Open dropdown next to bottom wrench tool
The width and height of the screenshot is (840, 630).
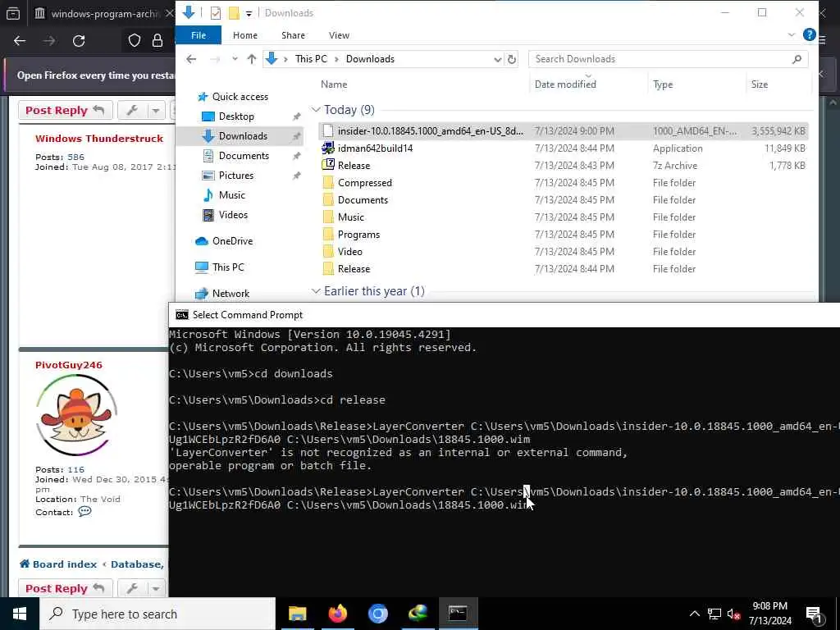coord(156,588)
